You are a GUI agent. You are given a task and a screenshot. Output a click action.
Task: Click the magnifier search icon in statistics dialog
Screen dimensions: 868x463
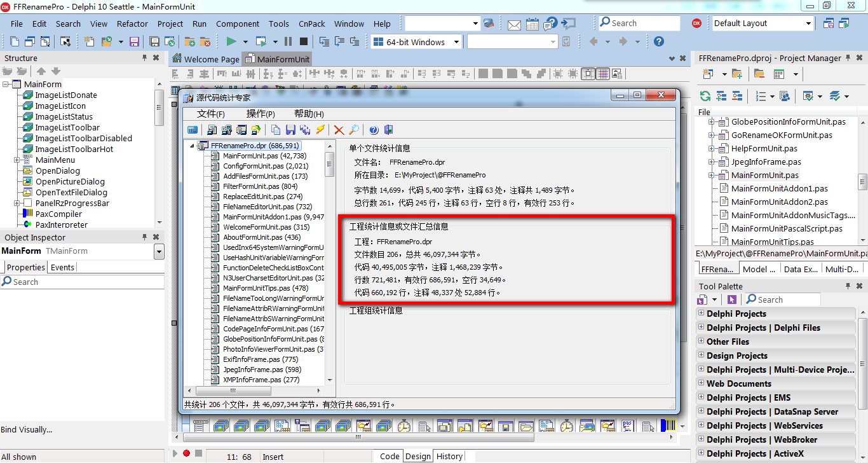tap(354, 130)
